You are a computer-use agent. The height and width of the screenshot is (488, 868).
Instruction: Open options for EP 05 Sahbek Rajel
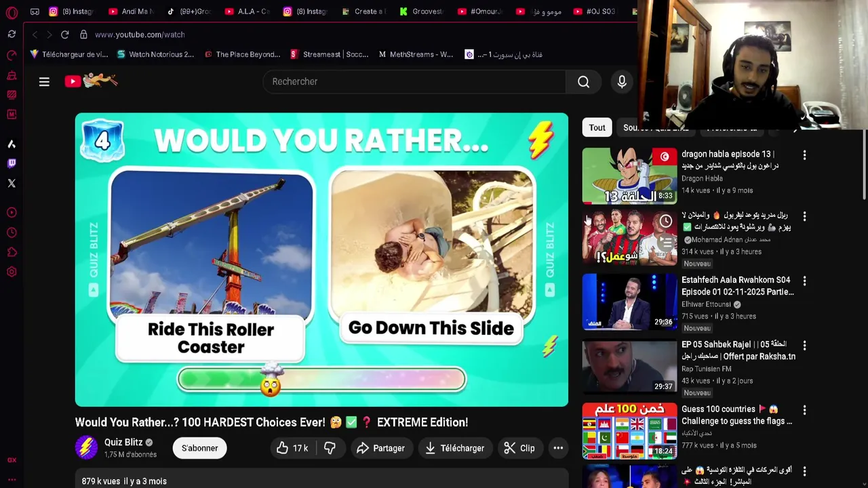[x=804, y=345]
